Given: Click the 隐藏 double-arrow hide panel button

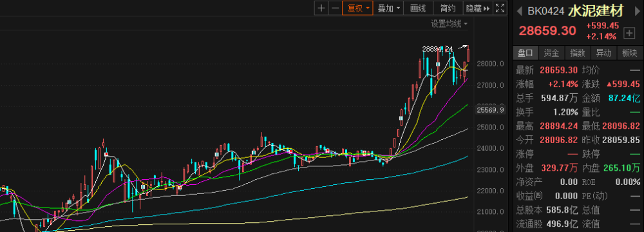Looking at the screenshot, I should [x=478, y=8].
